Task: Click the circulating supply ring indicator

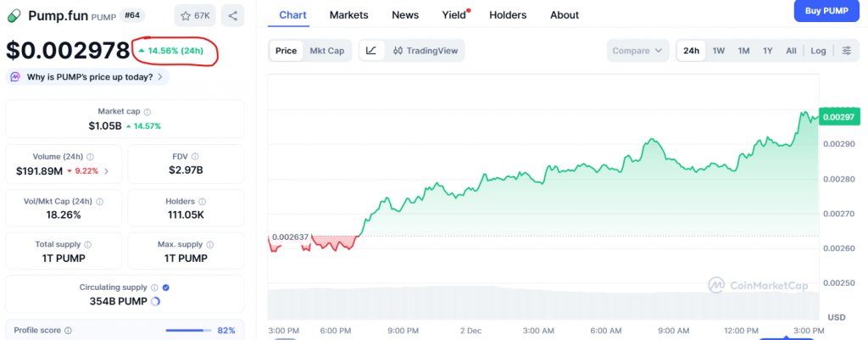Action: coord(156,301)
